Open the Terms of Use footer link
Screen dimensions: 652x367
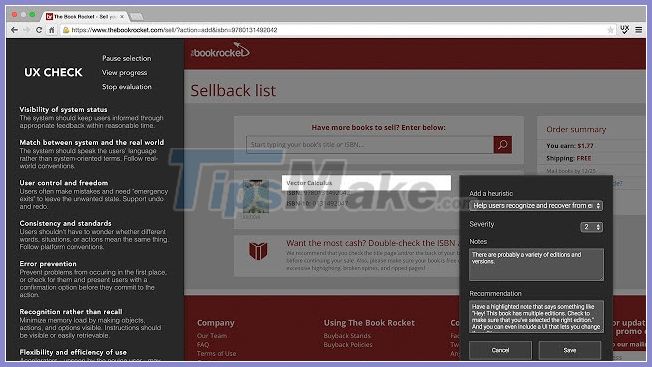(x=216, y=354)
